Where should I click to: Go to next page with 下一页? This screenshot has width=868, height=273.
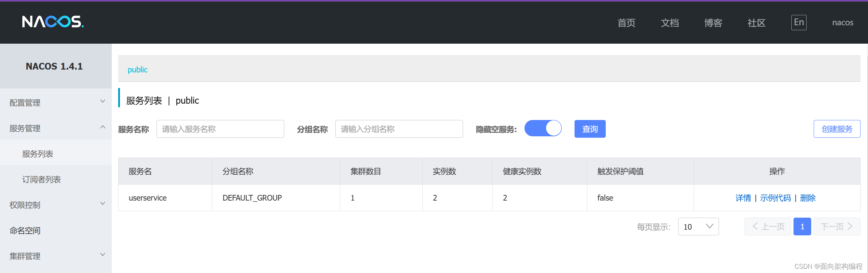(x=837, y=226)
